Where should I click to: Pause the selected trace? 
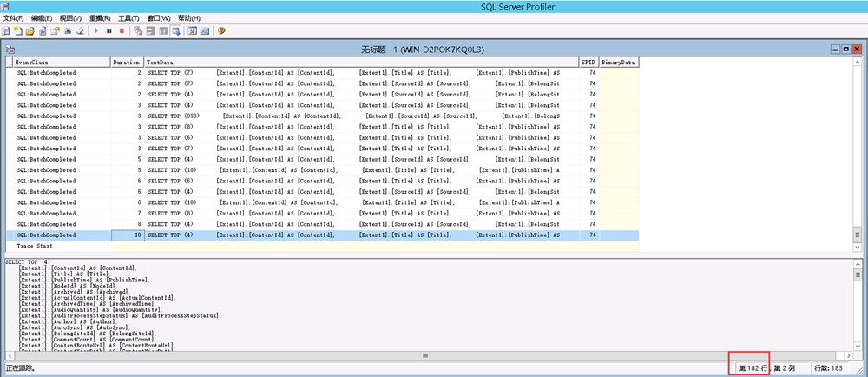tap(109, 30)
